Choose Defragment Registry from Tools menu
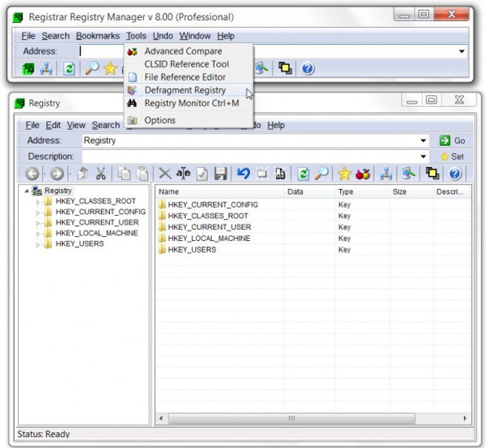The image size is (486, 448). point(188,90)
